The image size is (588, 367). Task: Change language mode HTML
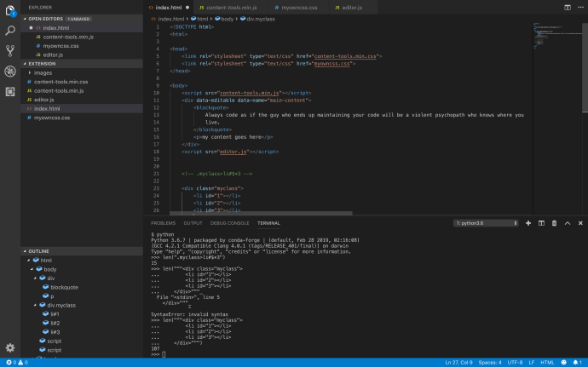[x=547, y=363]
